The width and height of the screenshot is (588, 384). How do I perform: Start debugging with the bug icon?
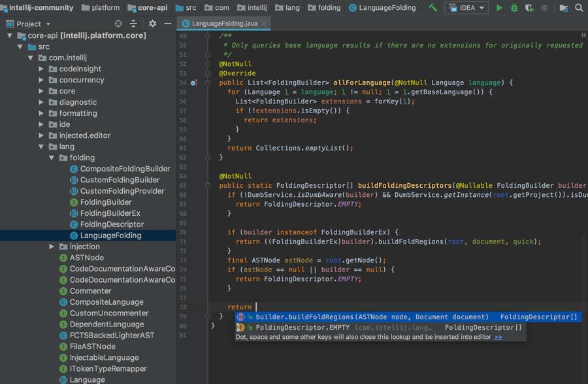(514, 7)
